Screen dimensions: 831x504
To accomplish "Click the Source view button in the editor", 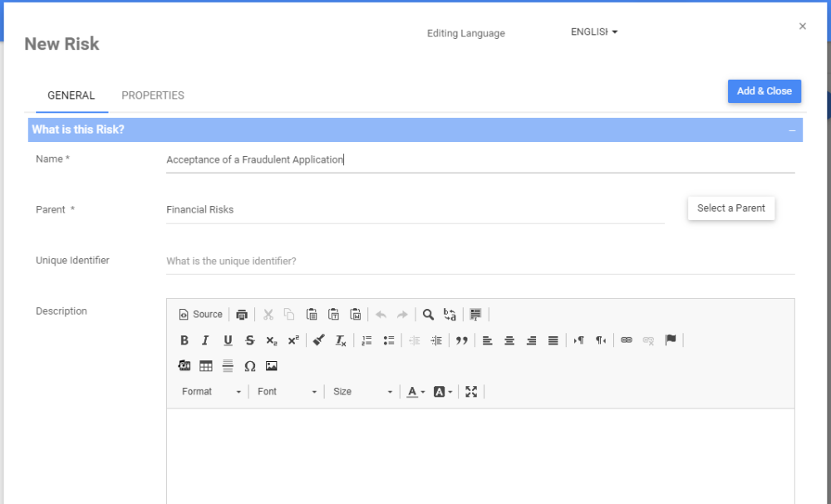I will coord(200,315).
